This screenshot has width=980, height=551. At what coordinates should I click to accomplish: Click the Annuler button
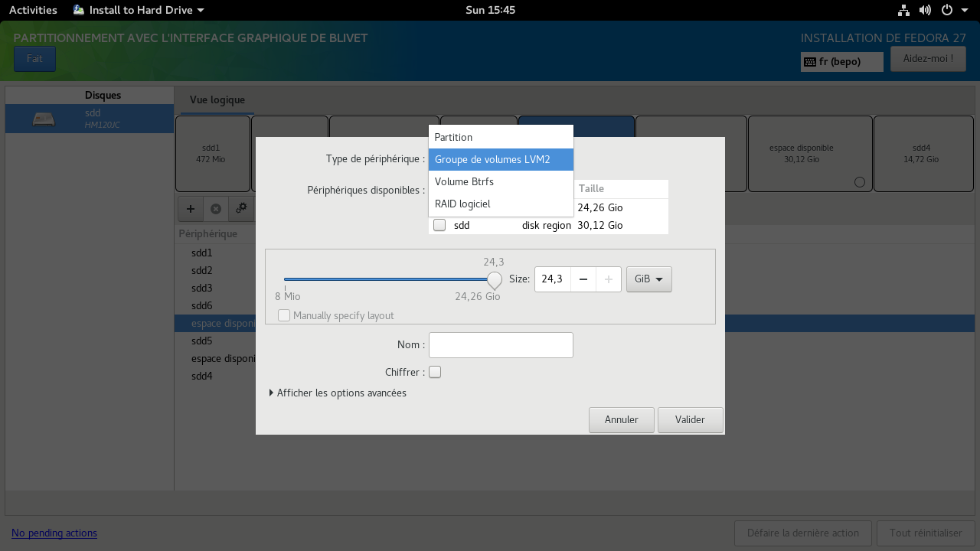622,419
